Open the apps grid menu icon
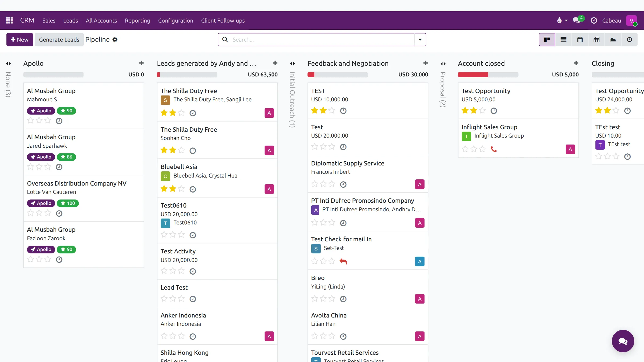 [9, 20]
